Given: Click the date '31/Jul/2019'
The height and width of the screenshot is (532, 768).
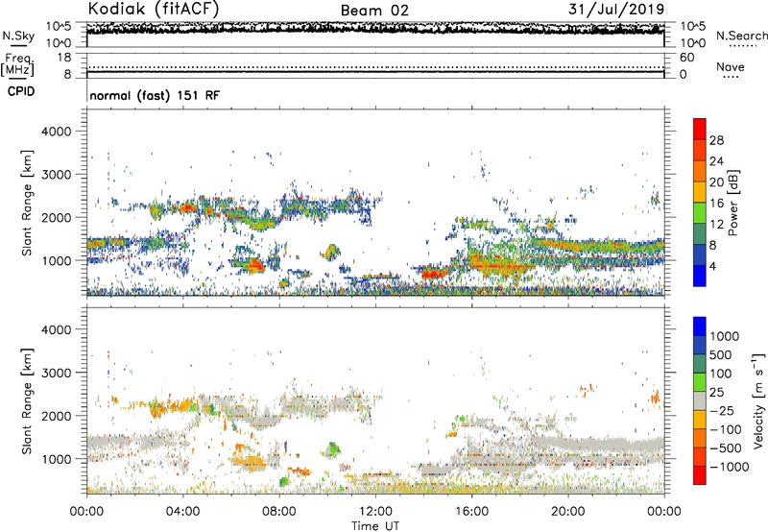Looking at the screenshot, I should click(x=616, y=9).
